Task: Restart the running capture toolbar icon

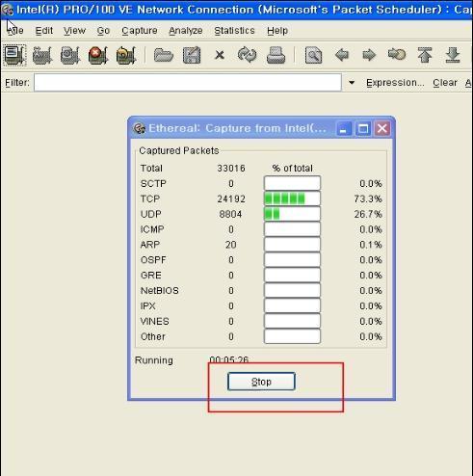Action: [126, 55]
